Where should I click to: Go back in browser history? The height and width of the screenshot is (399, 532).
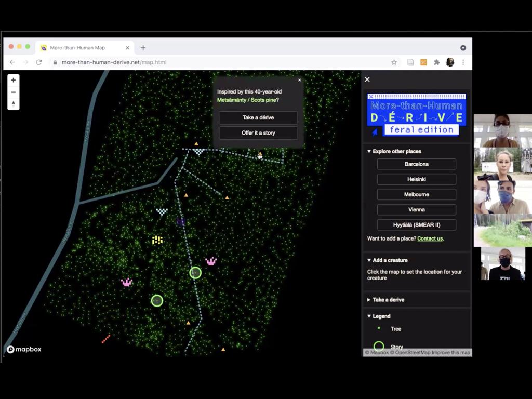pos(12,62)
